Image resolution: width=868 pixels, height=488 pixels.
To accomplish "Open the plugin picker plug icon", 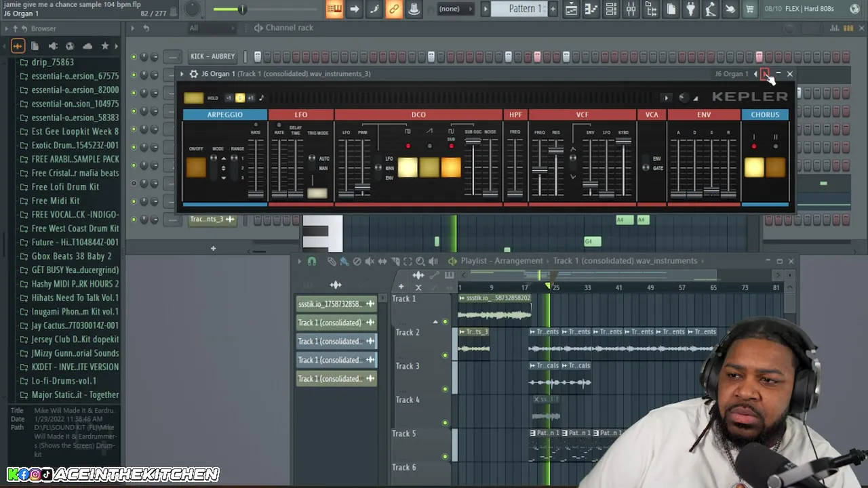I will 690,9.
